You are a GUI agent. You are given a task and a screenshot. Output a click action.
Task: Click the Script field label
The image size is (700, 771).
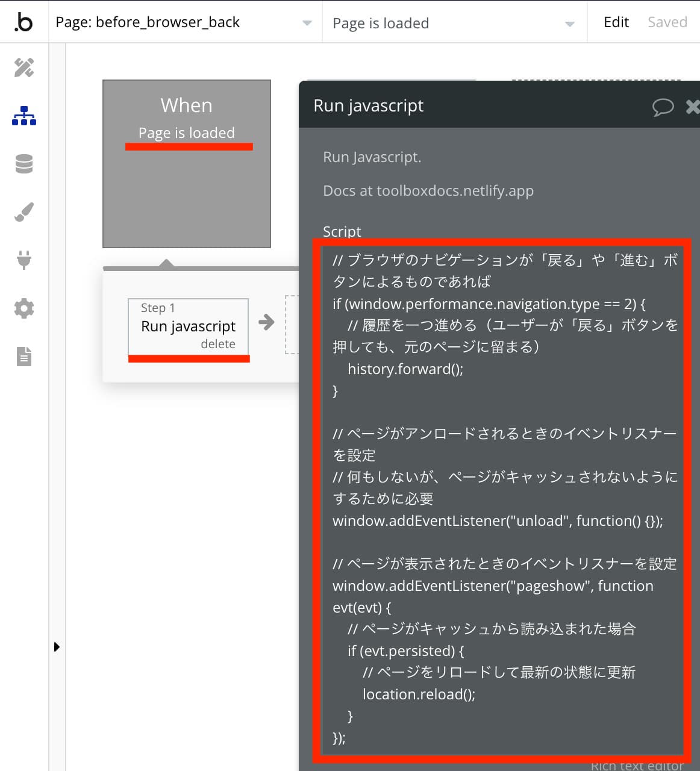[x=342, y=231]
